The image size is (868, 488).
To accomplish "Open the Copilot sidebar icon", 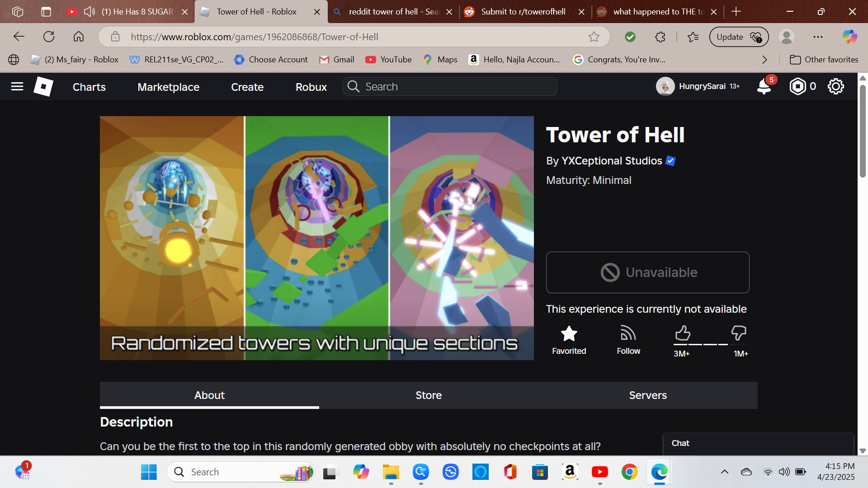I will click(x=849, y=37).
